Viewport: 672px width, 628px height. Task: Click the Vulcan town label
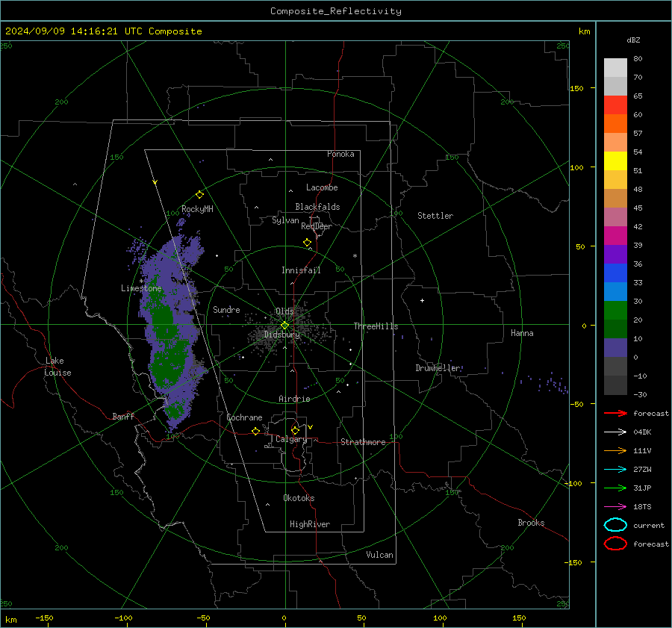click(380, 555)
